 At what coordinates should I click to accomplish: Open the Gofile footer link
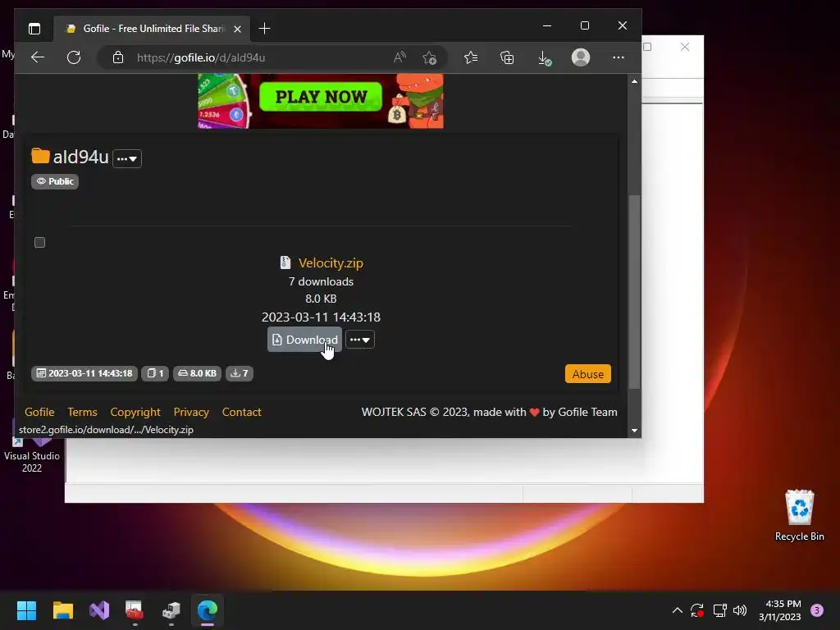tap(39, 412)
